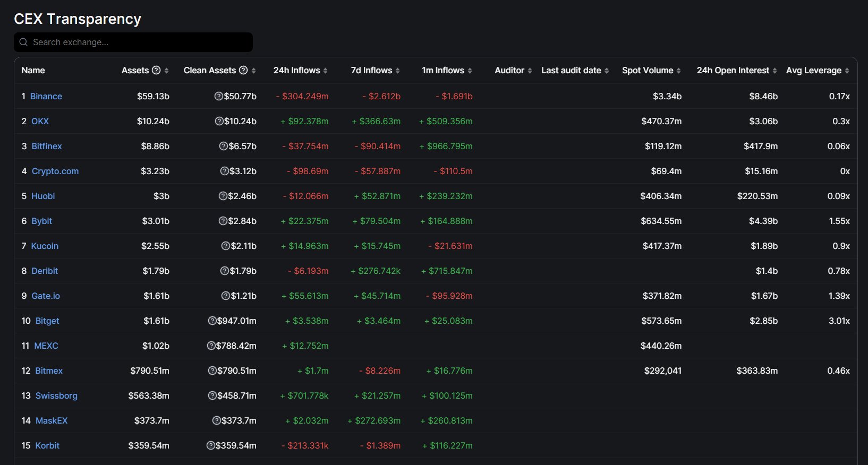Sort by the Auditor column arrows
Screen dimensions: 868x465
tap(530, 71)
